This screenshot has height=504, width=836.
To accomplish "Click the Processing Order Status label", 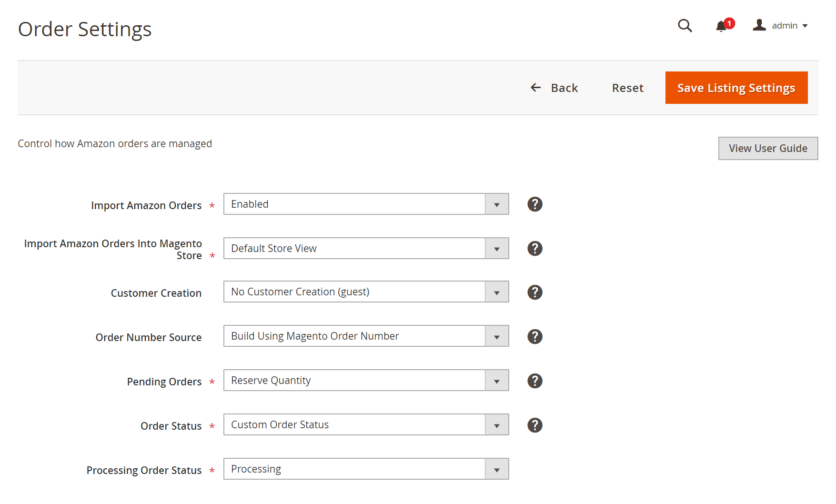I will click(x=144, y=470).
